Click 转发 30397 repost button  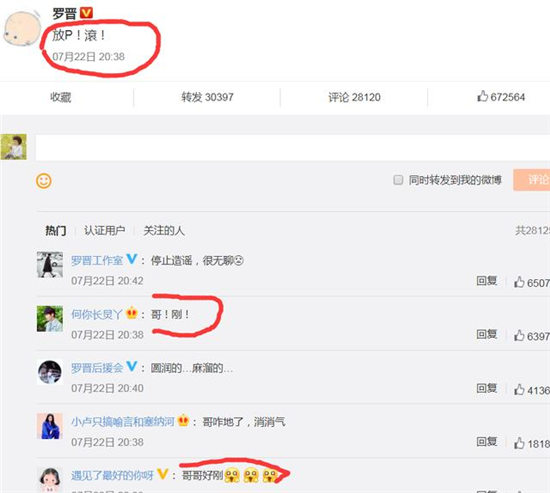point(207,97)
